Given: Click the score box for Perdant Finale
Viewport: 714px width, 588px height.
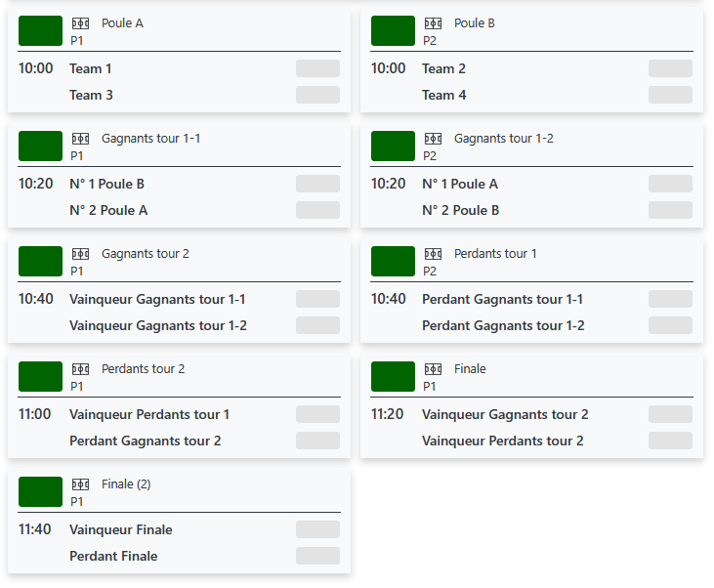Looking at the screenshot, I should tap(317, 556).
